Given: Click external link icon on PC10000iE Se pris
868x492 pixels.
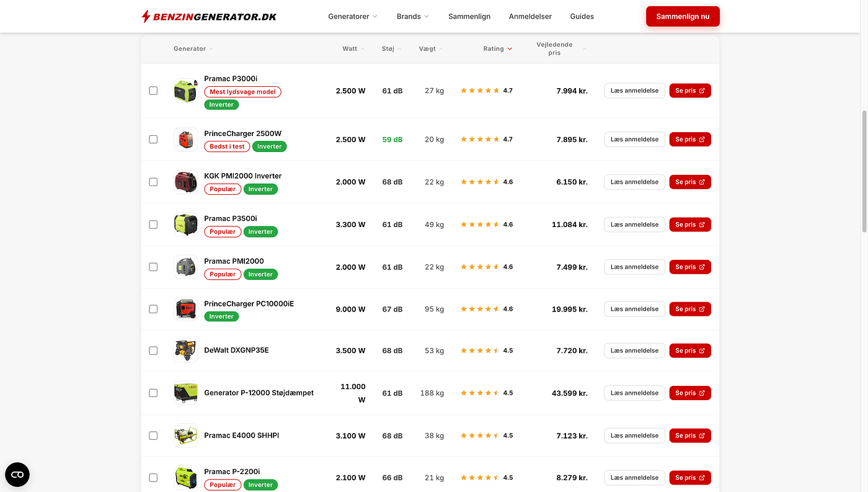Looking at the screenshot, I should (x=702, y=309).
